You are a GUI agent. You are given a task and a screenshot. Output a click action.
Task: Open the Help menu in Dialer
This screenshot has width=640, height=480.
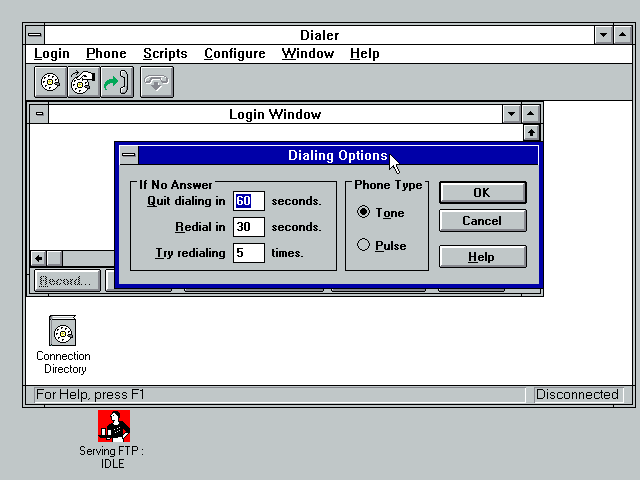[364, 53]
